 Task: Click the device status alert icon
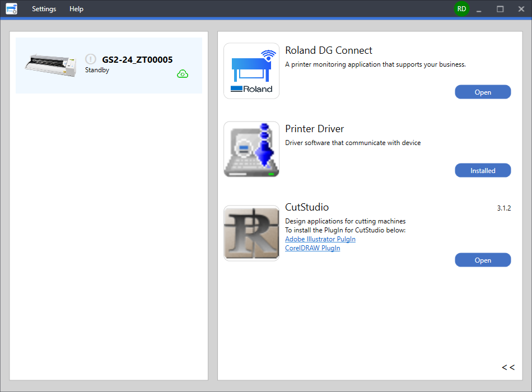point(91,59)
